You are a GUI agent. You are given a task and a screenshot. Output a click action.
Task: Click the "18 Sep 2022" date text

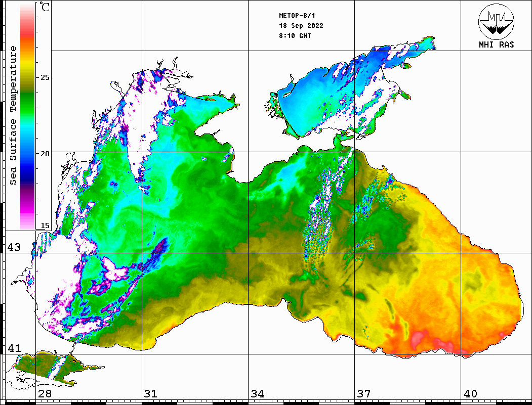(x=301, y=26)
